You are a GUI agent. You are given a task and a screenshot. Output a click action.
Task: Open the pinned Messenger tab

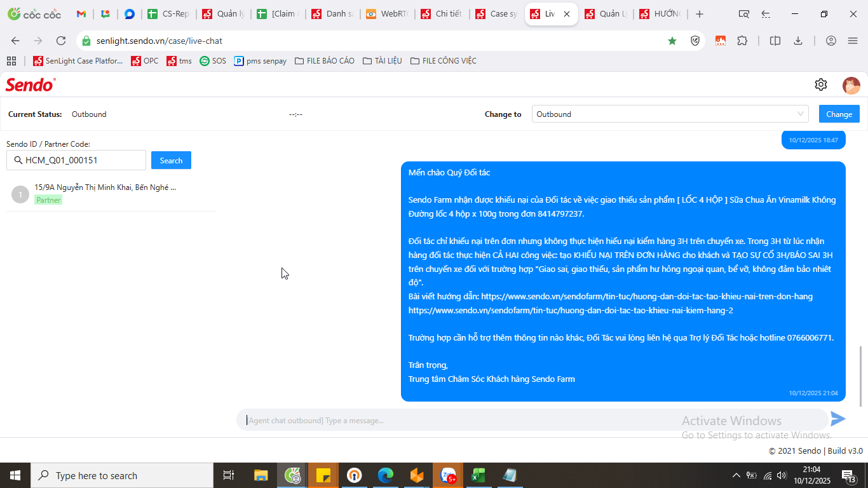[130, 14]
